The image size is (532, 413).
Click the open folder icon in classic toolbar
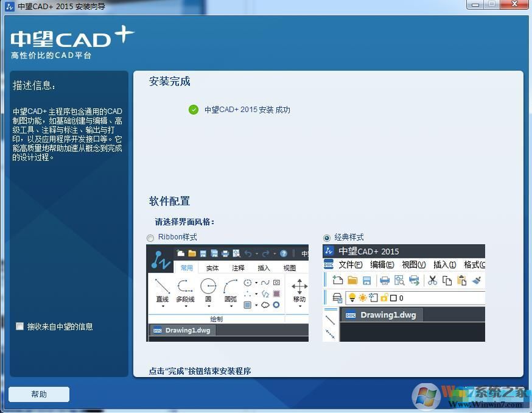352,280
